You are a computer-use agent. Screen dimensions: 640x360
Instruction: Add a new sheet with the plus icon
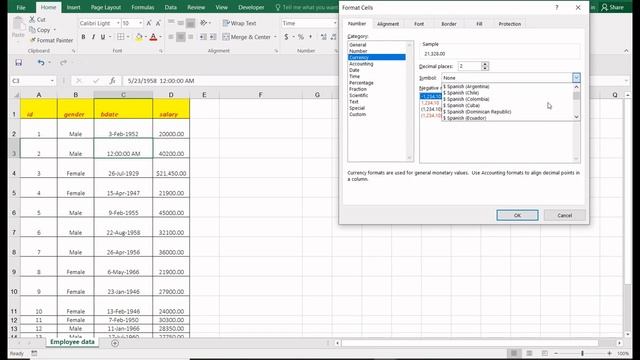click(115, 343)
